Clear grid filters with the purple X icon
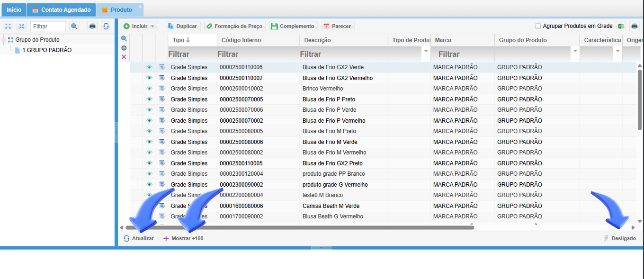 (124, 57)
